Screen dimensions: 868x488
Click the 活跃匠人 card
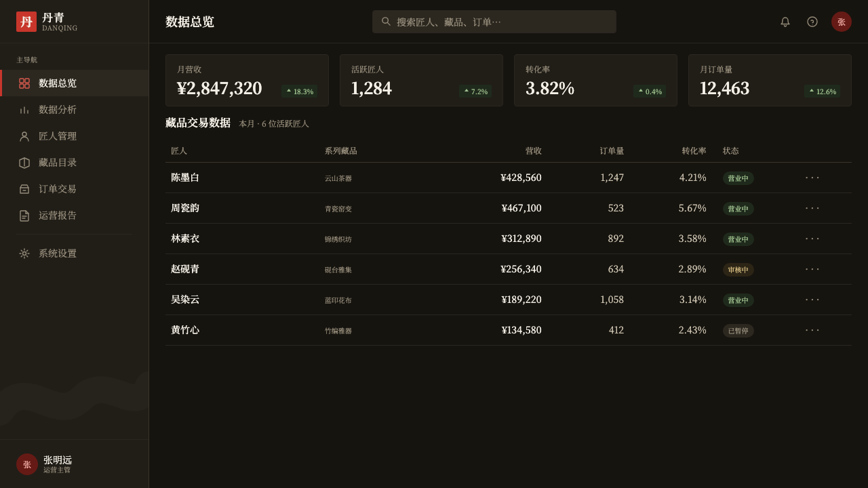click(421, 81)
